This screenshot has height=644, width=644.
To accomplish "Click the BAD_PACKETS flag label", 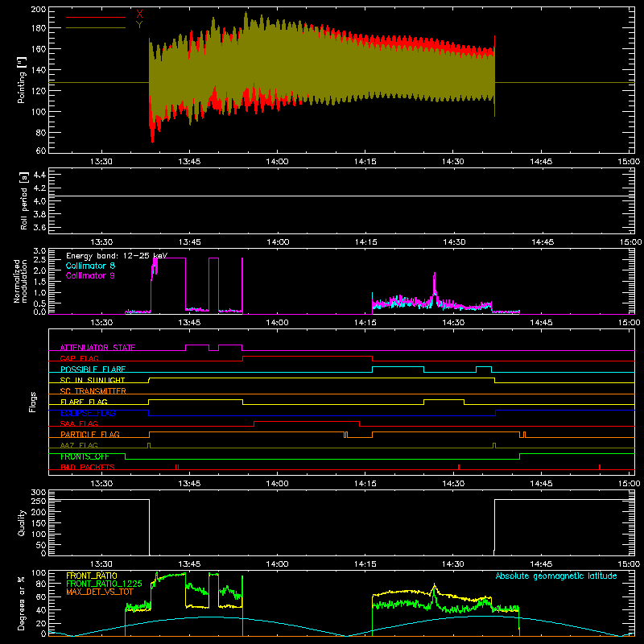I will click(x=88, y=467).
